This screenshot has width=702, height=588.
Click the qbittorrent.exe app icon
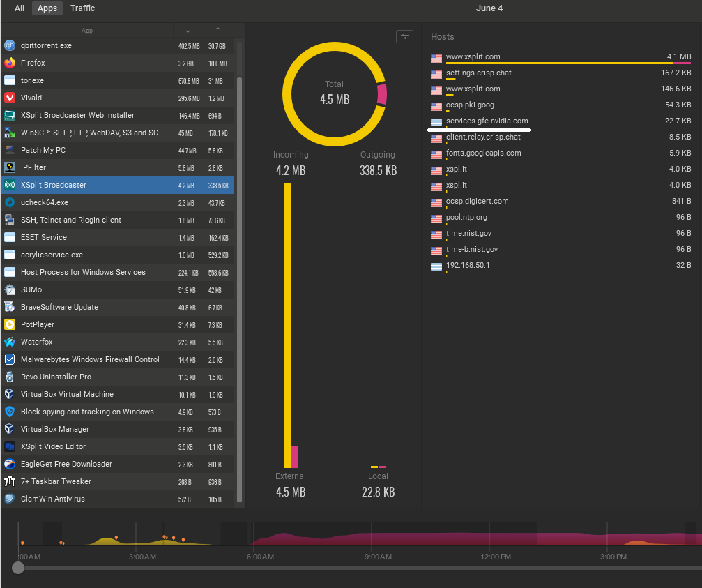point(10,46)
